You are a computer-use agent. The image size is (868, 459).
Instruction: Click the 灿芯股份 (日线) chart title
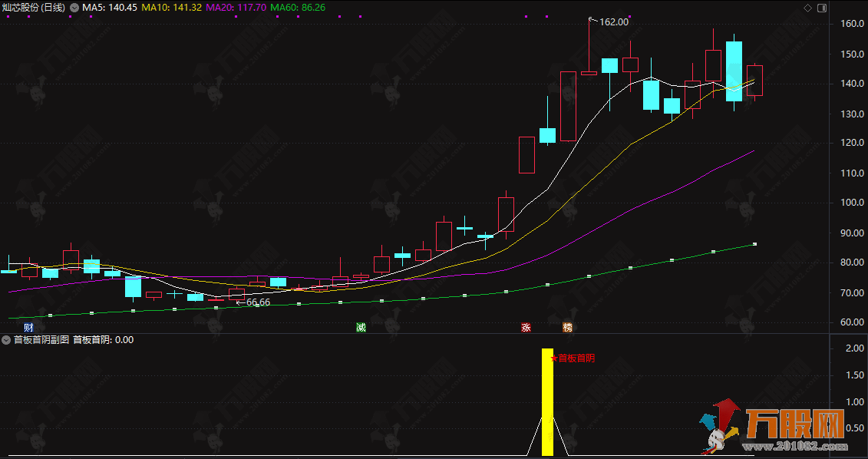coord(34,8)
